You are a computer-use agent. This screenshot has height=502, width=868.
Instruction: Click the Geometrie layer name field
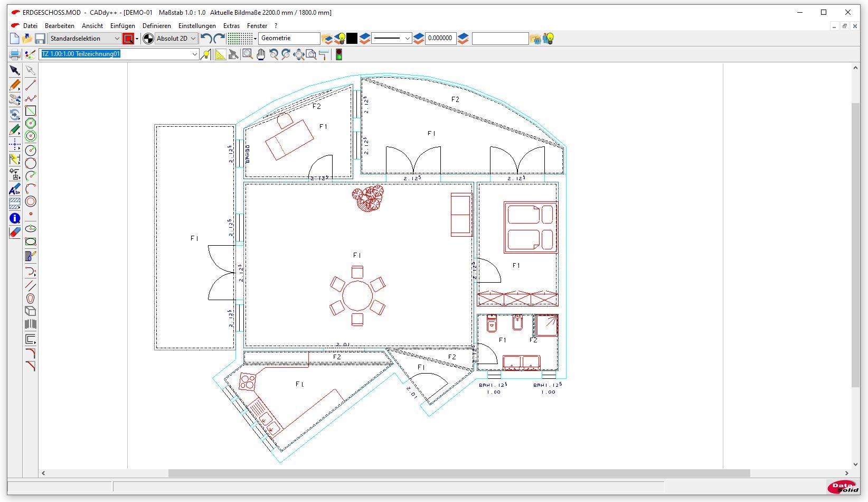(289, 39)
